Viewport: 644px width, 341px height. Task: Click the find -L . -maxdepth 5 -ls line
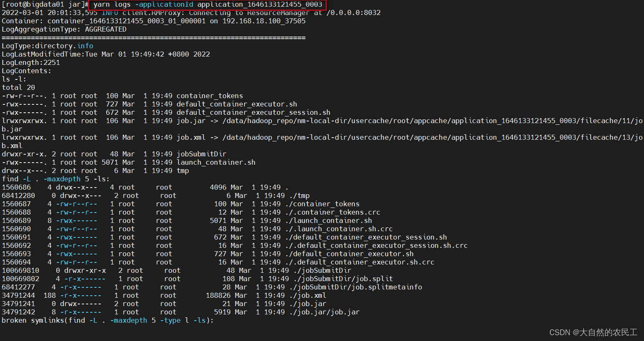pyautogui.click(x=56, y=179)
